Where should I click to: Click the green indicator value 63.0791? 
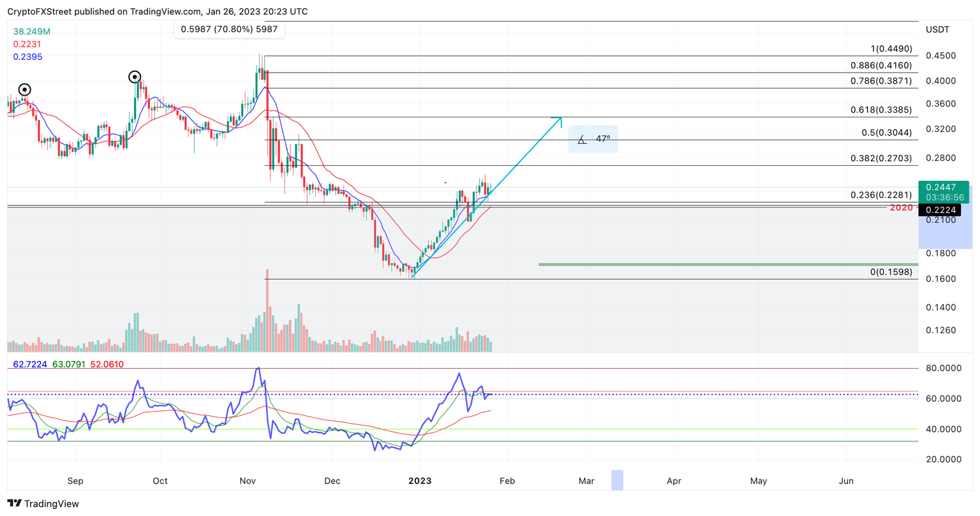point(70,364)
